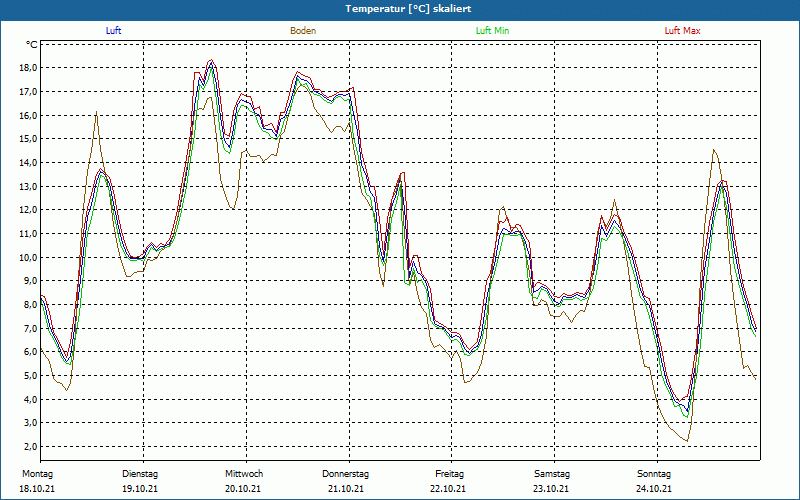
Task: Click the 14,0 y-axis value
Action: click(x=29, y=163)
